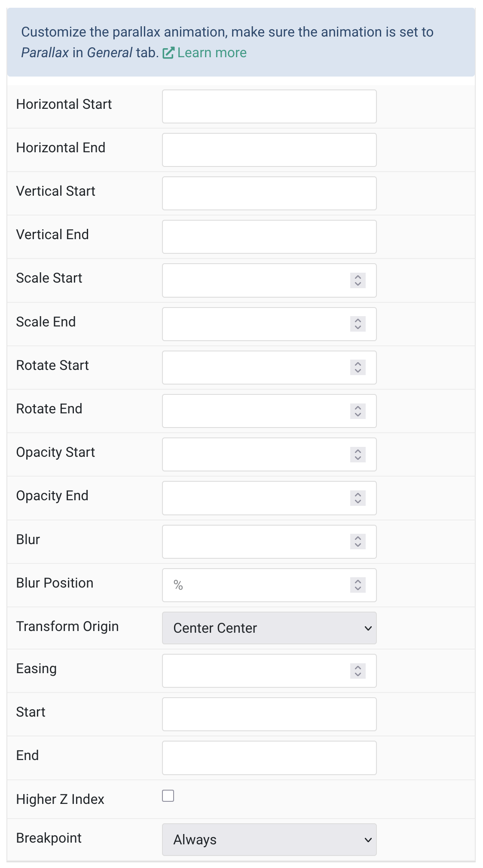Click the Opacity Start stepper control
Image resolution: width=483 pixels, height=868 pixels.
358,455
